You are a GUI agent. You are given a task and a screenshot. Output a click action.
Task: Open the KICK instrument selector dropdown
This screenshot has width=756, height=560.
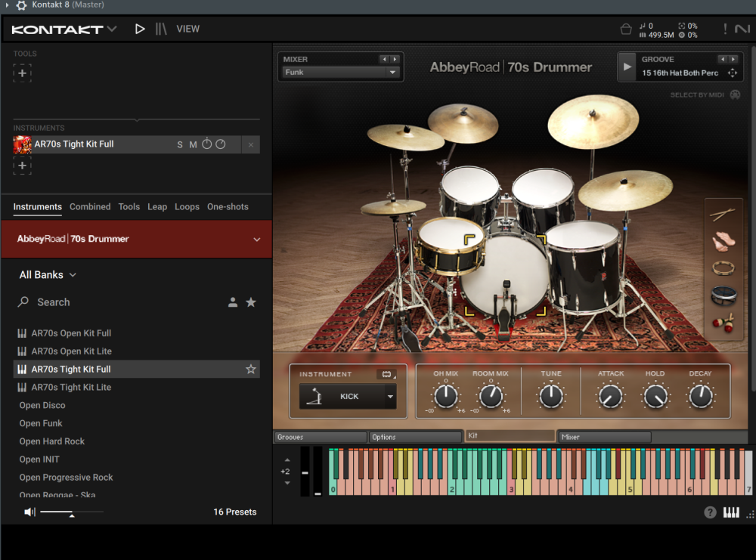coord(390,396)
